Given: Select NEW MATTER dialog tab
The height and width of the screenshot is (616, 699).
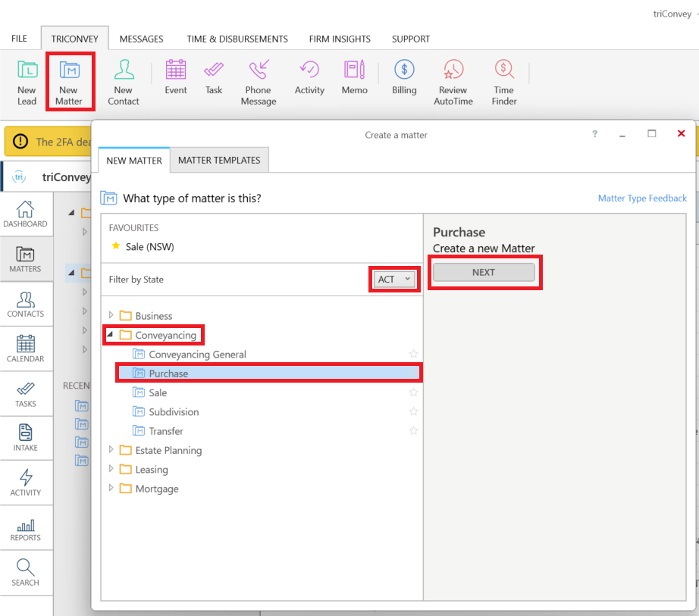Looking at the screenshot, I should [x=134, y=161].
